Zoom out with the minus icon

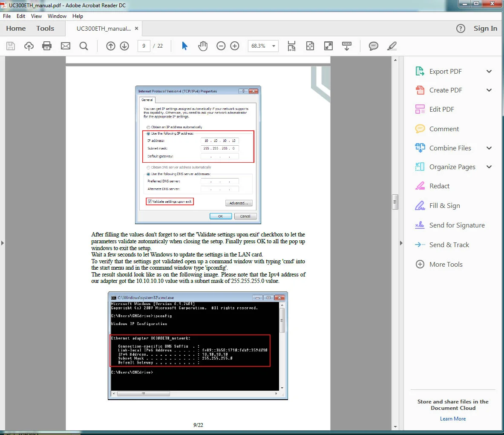point(221,46)
